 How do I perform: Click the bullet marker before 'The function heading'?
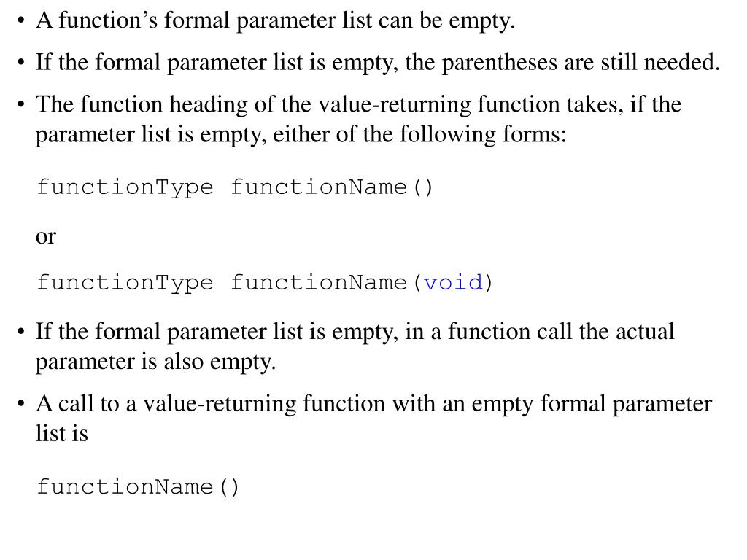click(20, 105)
